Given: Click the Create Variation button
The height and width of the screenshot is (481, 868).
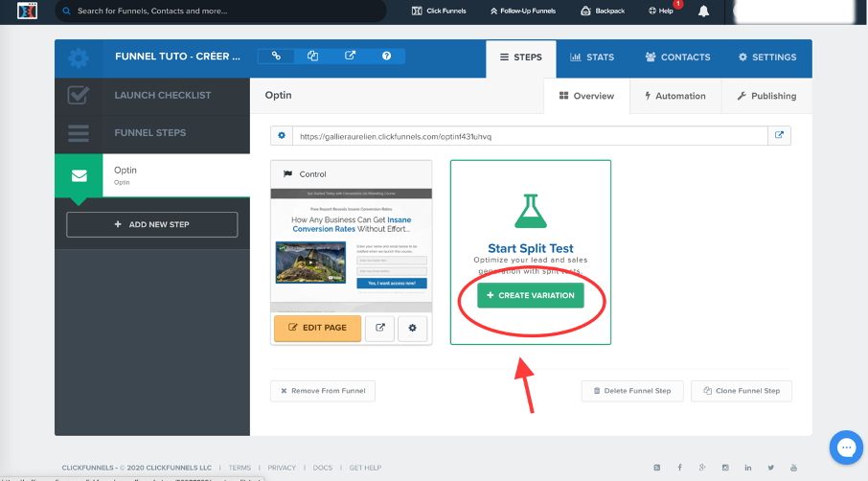Looking at the screenshot, I should 531,295.
